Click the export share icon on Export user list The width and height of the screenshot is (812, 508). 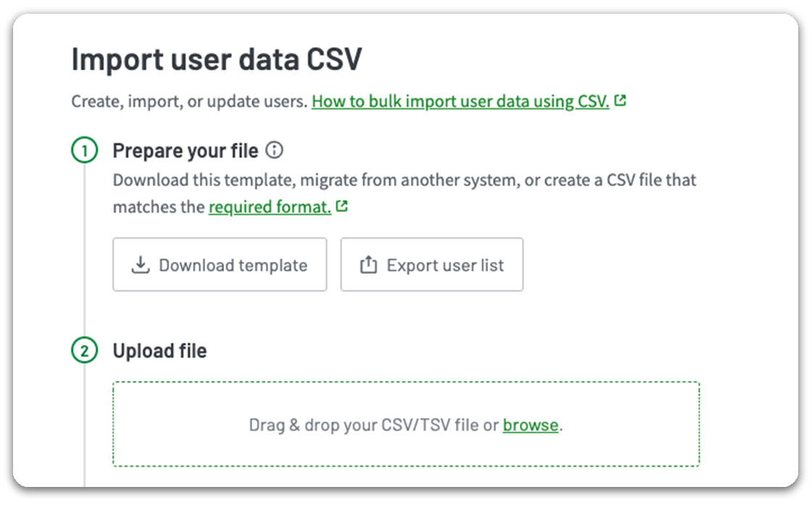pos(368,265)
